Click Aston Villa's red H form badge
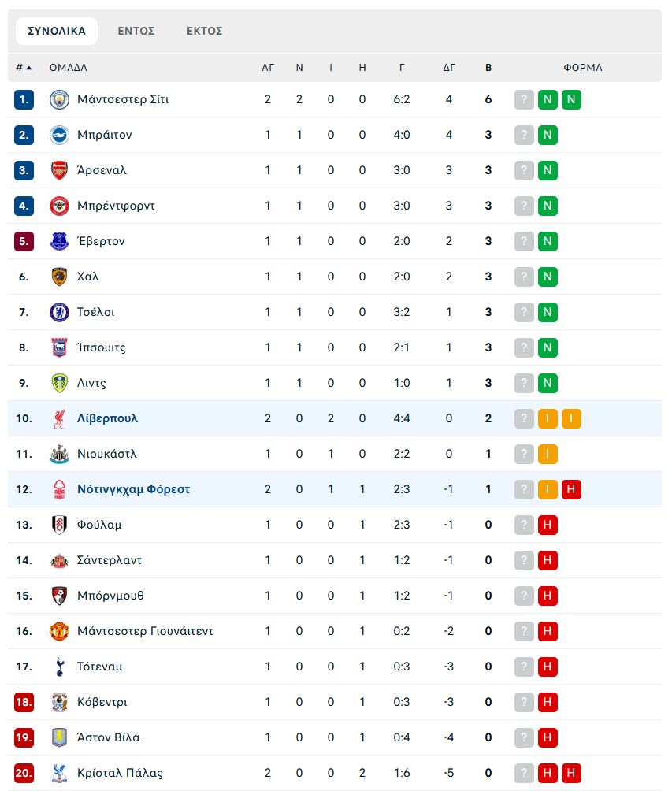Screen dimensions: 672x791 coord(548,737)
